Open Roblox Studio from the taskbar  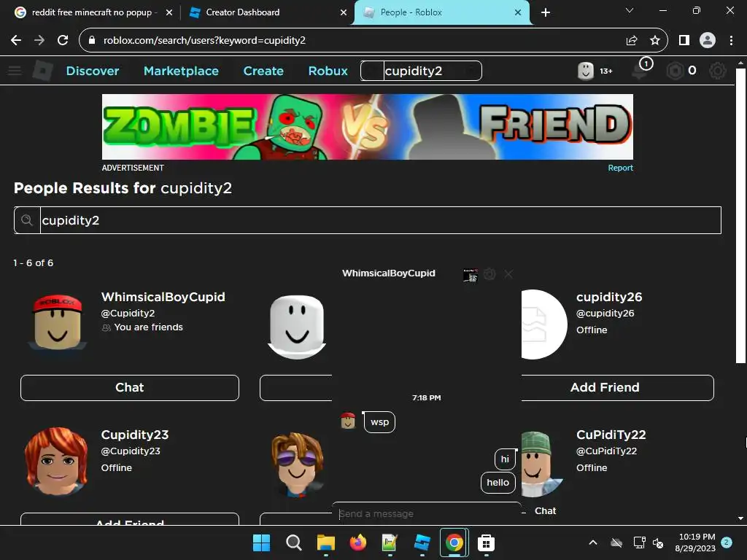point(422,542)
